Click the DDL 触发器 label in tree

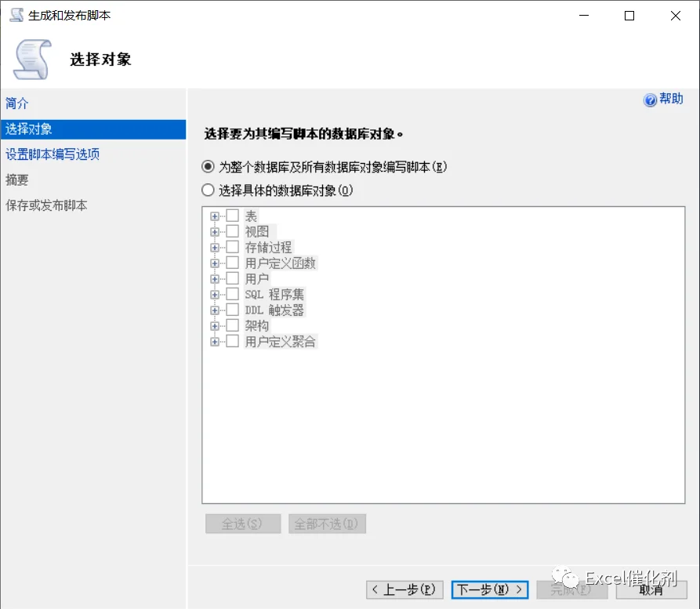(x=274, y=310)
